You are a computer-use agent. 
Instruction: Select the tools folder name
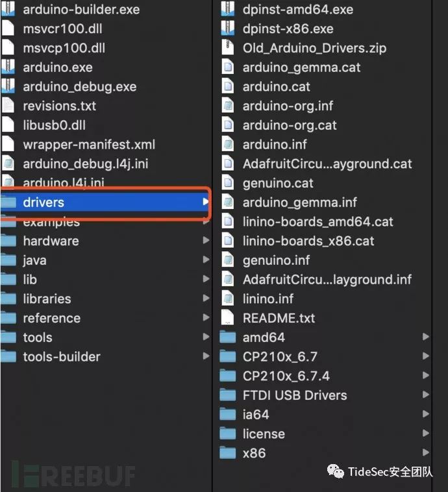(38, 338)
